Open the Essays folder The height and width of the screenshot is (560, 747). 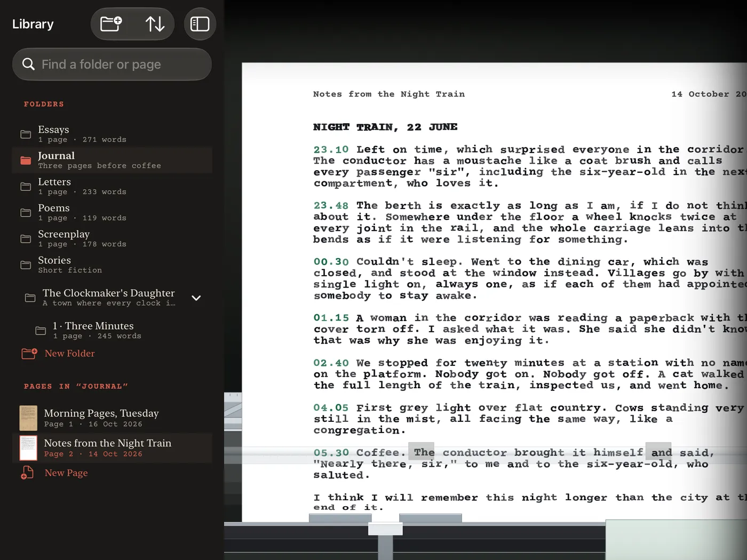tap(112, 134)
